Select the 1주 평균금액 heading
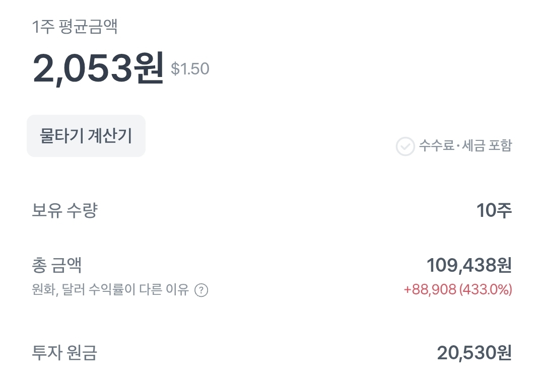 [75, 27]
